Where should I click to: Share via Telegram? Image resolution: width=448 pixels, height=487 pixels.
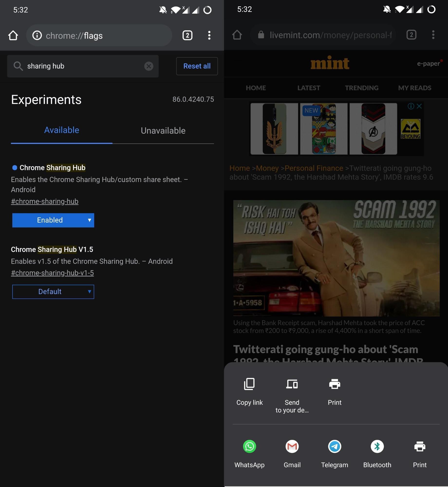click(335, 454)
